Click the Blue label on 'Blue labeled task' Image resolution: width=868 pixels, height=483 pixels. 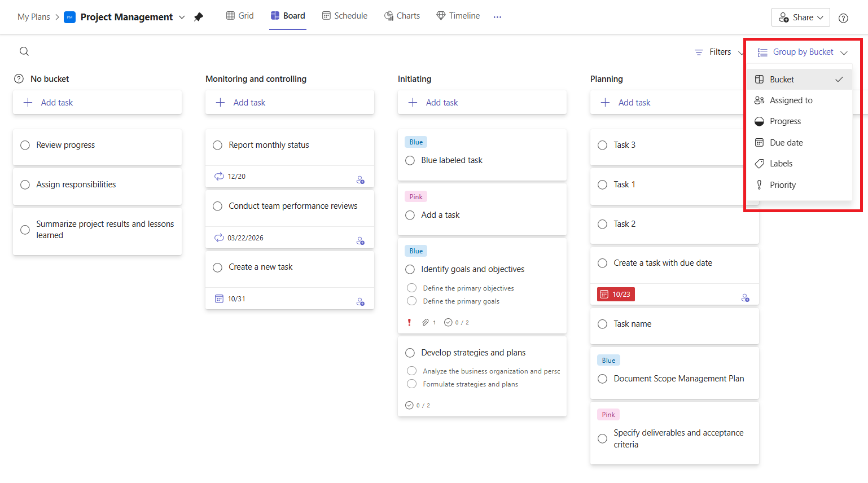[416, 142]
